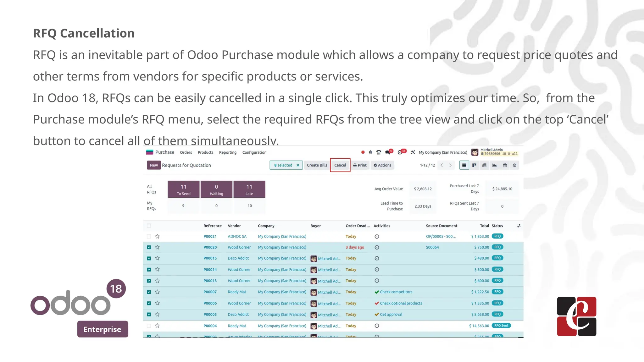
Task: Open optional columns adjust icon
Action: click(x=519, y=226)
